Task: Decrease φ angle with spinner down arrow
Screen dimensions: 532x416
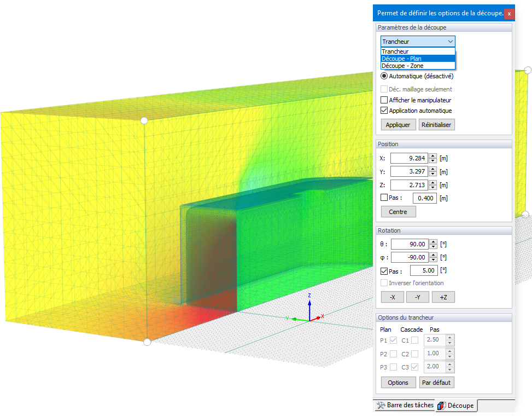Action: (433, 260)
